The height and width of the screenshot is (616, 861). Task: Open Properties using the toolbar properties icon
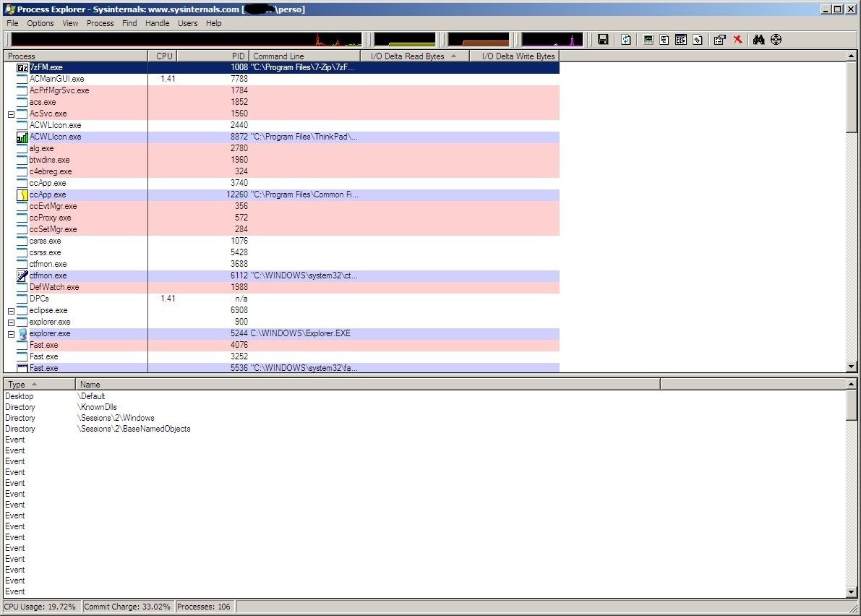click(720, 40)
